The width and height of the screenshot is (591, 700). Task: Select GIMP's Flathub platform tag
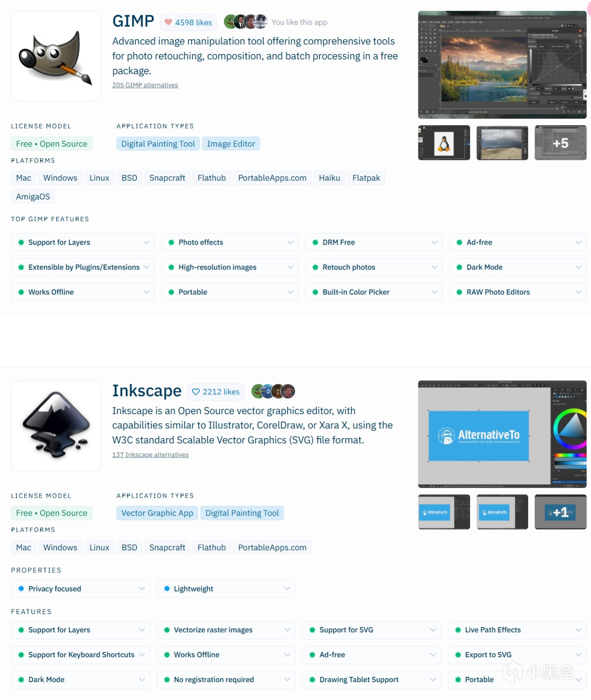point(211,178)
